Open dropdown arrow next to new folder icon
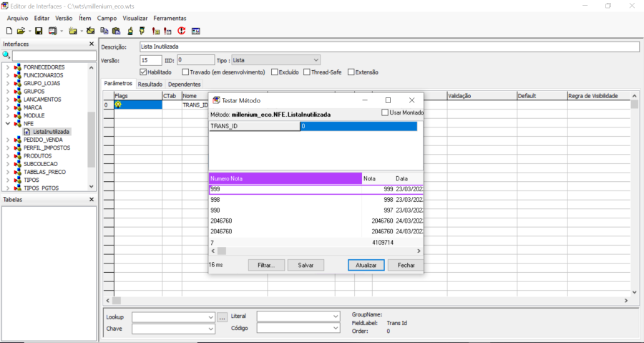 point(82,32)
